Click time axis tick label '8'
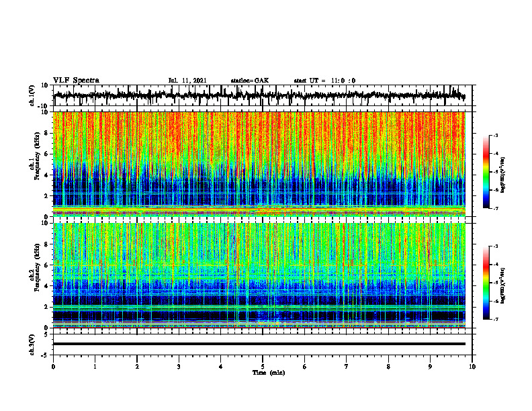Viewport: 532px width, 411px height. point(388,367)
